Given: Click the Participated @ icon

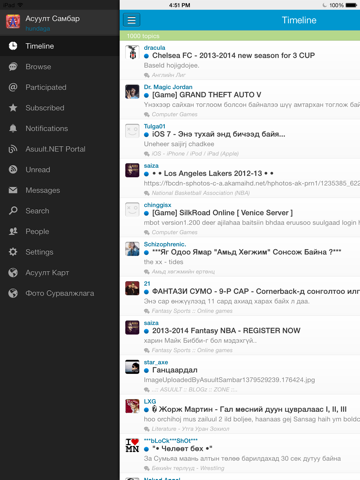Looking at the screenshot, I should [x=13, y=87].
